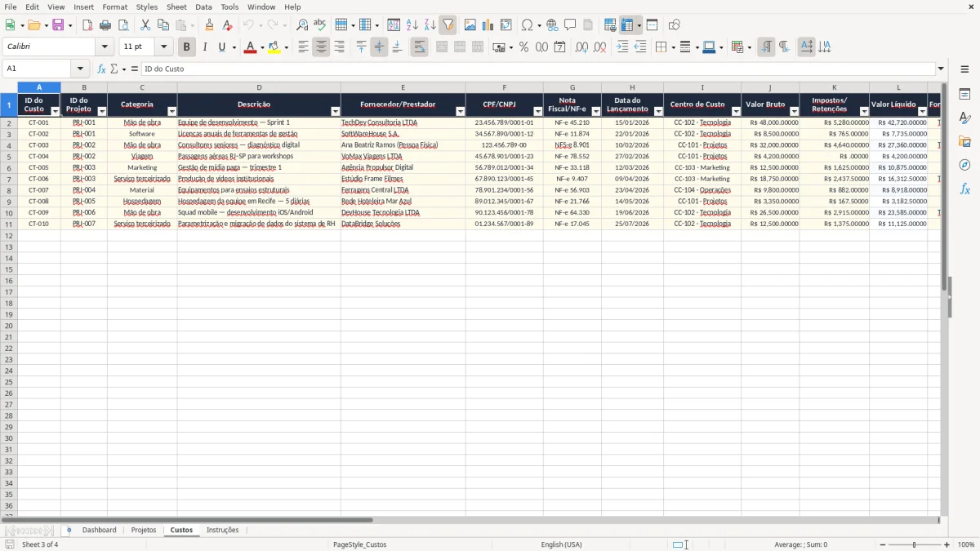Run the spelling check icon
980x551 pixels.
click(320, 25)
